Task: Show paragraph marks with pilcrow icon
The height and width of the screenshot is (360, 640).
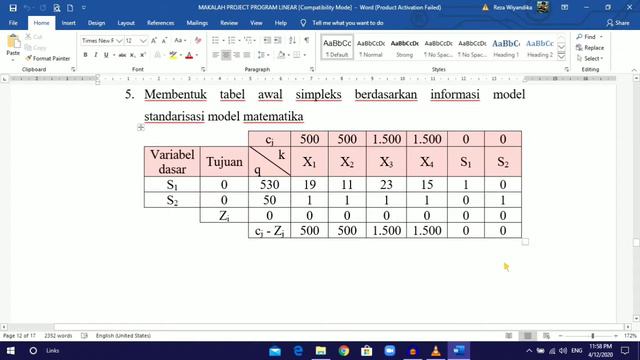Action: (307, 40)
